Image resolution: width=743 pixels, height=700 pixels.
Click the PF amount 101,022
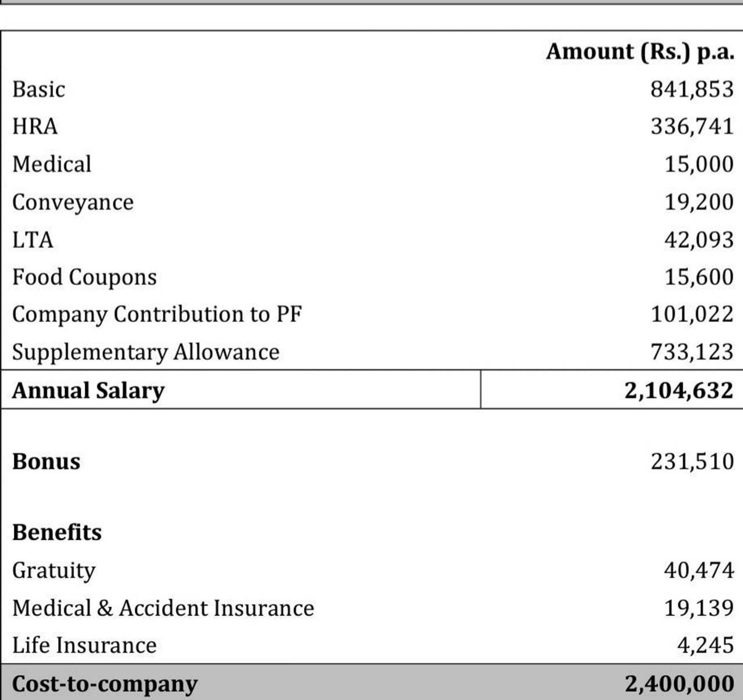coord(692,314)
